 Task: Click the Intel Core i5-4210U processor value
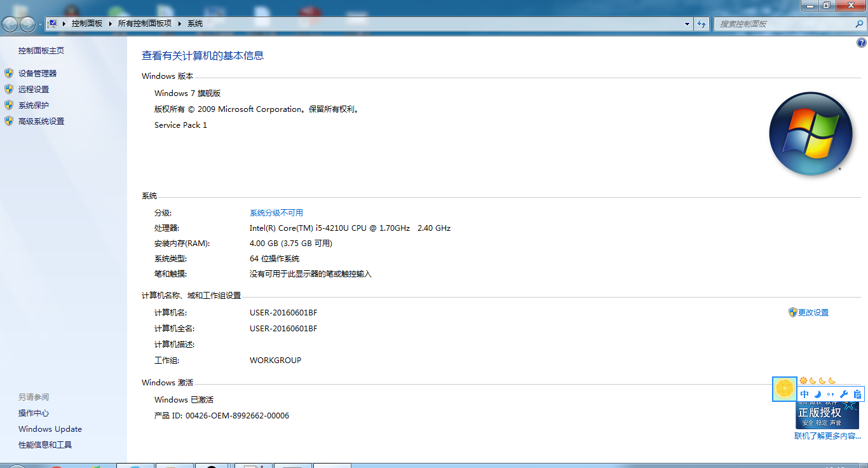pyautogui.click(x=350, y=228)
